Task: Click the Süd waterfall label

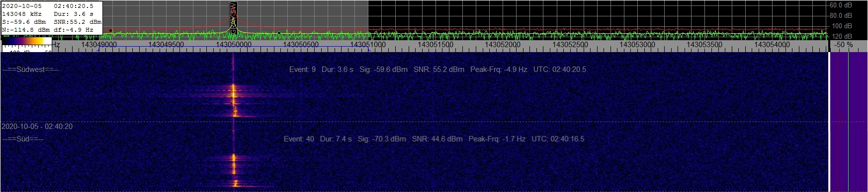Action: click(23, 139)
